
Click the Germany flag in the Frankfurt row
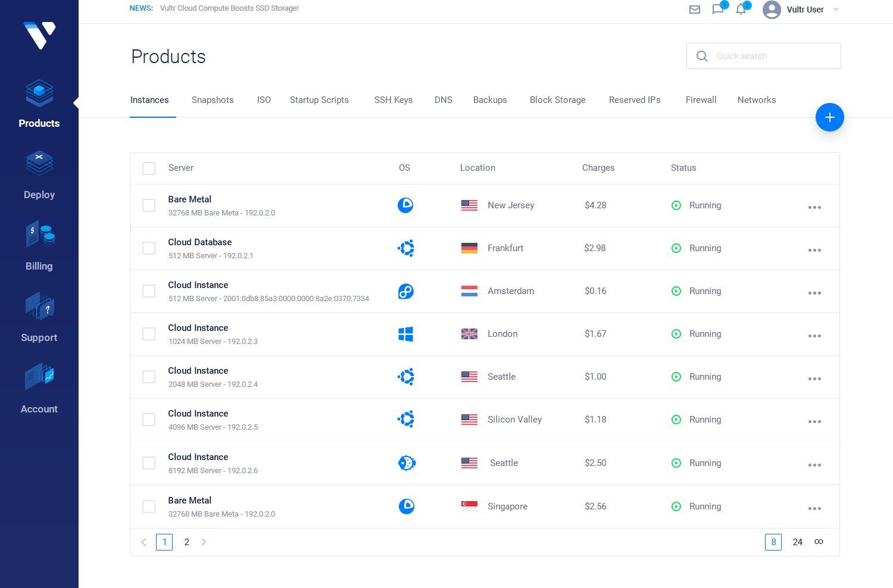click(x=469, y=248)
